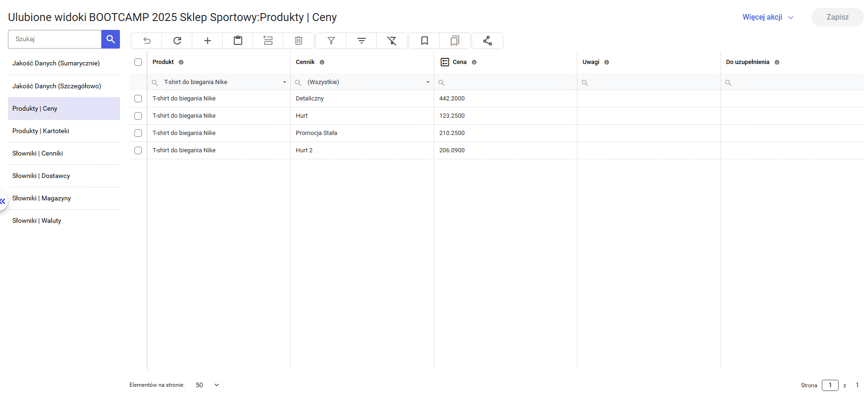Click the clear filters icon
Image resolution: width=868 pixels, height=398 pixels.
pyautogui.click(x=392, y=41)
